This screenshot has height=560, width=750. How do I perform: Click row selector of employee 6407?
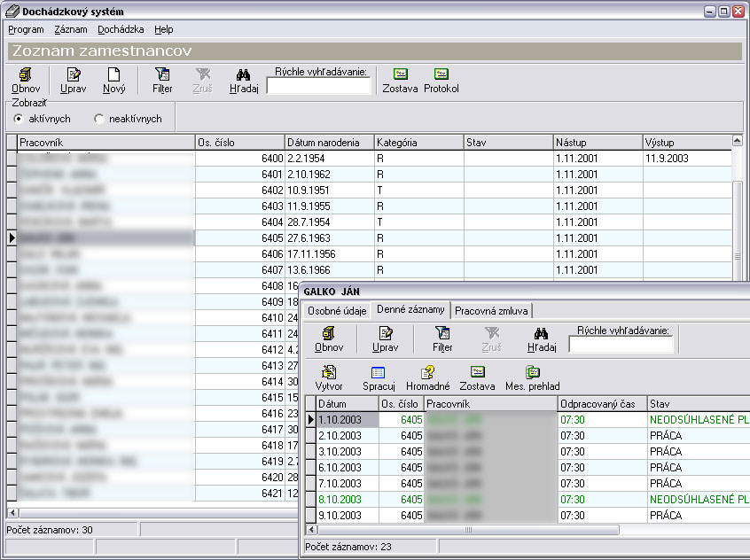pyautogui.click(x=12, y=270)
